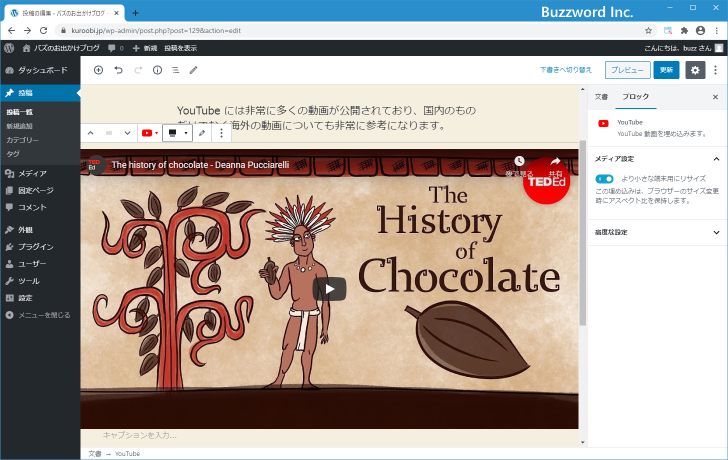Bookmark this page with the star icon

click(x=648, y=31)
